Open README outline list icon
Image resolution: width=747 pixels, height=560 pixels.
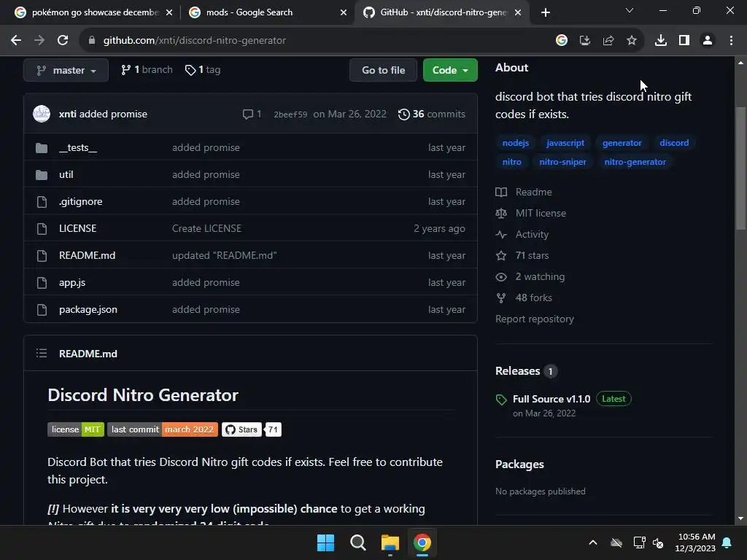(42, 354)
